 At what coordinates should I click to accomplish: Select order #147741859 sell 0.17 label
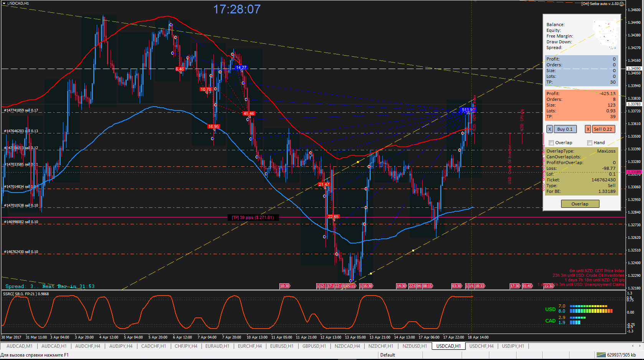[x=21, y=110]
